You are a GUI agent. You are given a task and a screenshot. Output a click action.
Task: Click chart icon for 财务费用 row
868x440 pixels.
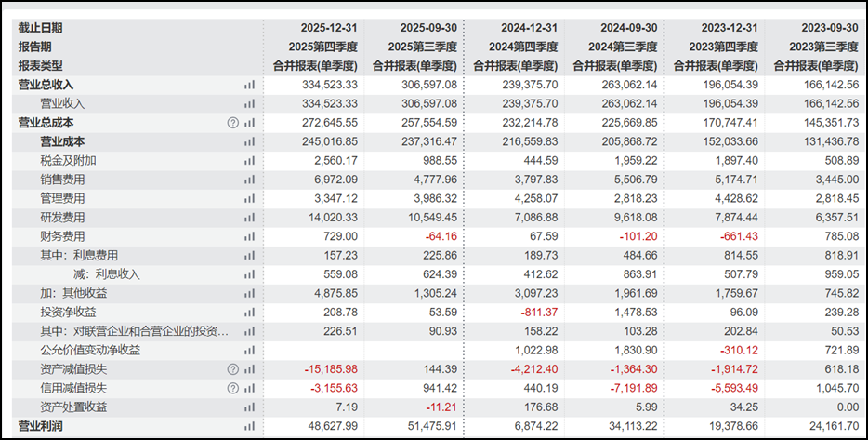coord(249,236)
